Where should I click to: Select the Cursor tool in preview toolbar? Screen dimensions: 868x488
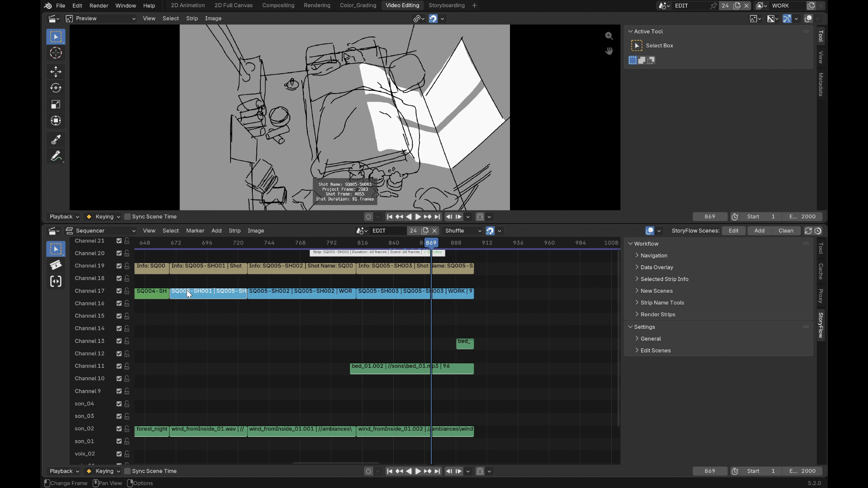pyautogui.click(x=56, y=53)
